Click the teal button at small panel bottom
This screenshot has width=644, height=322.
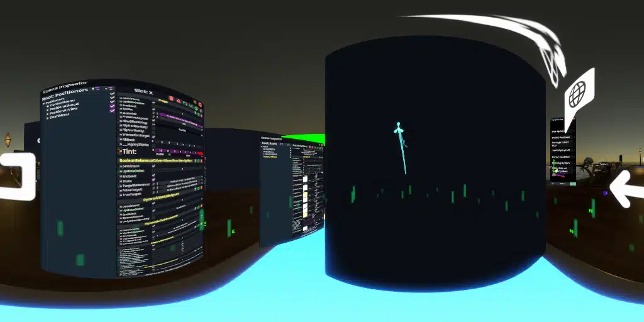point(572,184)
